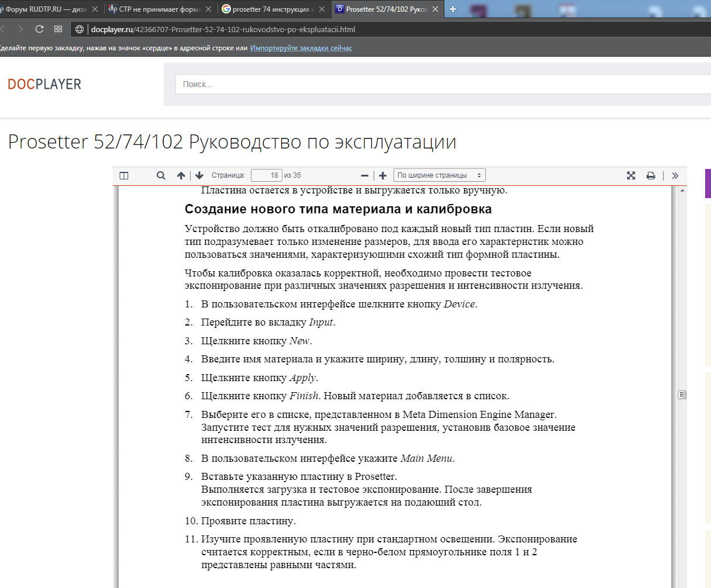The width and height of the screenshot is (711, 588).
Task: Open a new browser tab
Action: (453, 9)
